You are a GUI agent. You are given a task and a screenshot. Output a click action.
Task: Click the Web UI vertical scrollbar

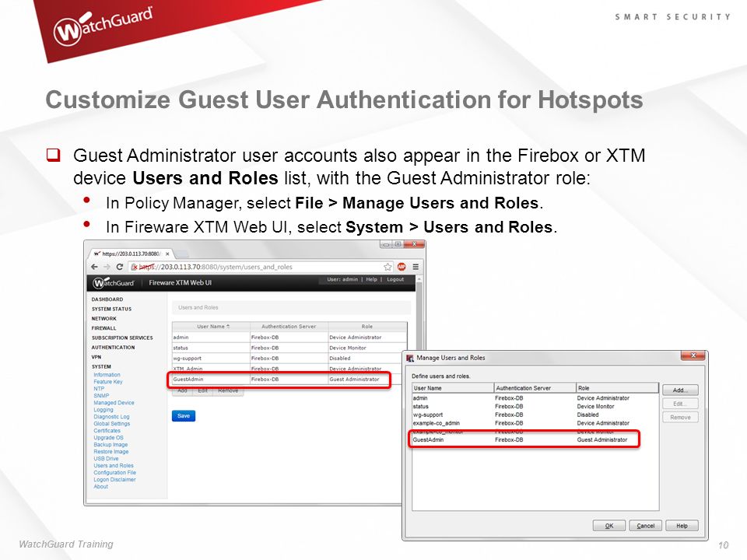419,314
